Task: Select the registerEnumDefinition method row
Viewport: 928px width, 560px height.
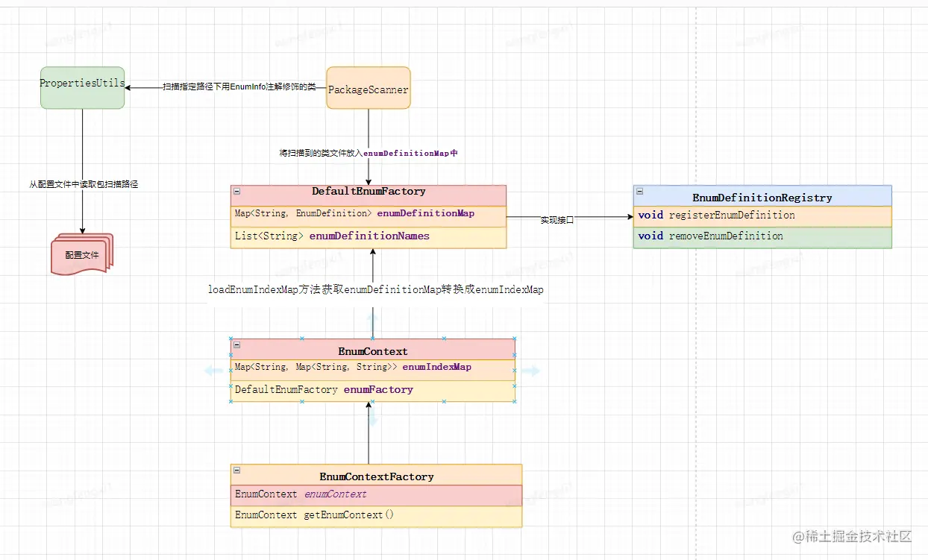Action: (x=762, y=216)
